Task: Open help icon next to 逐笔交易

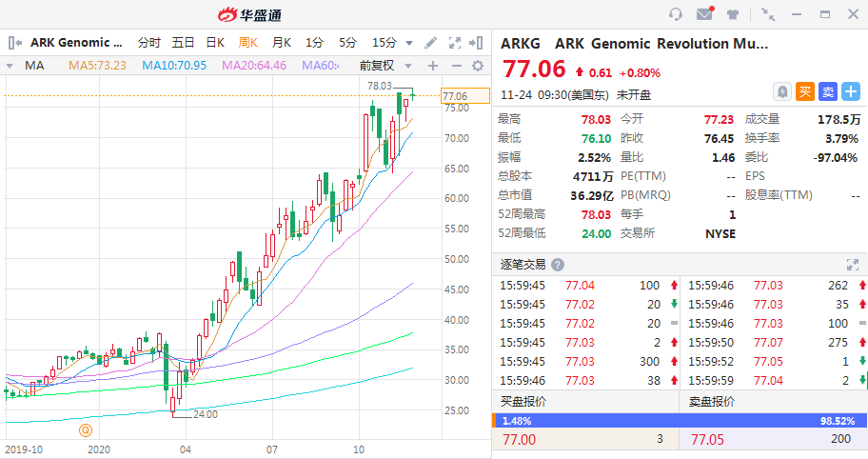Action: [x=558, y=265]
